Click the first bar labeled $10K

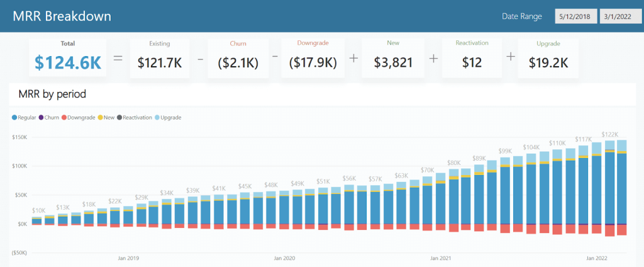37,220
